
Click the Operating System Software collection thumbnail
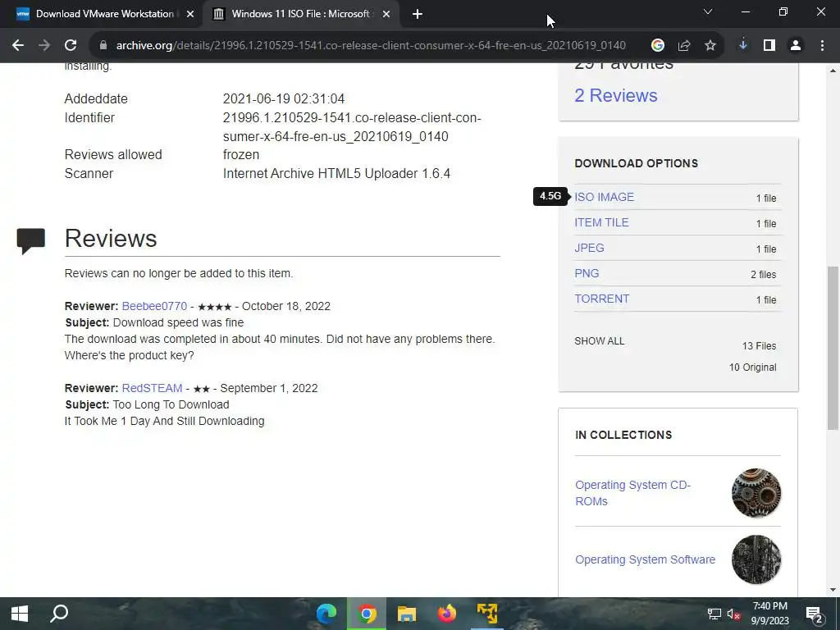click(756, 559)
